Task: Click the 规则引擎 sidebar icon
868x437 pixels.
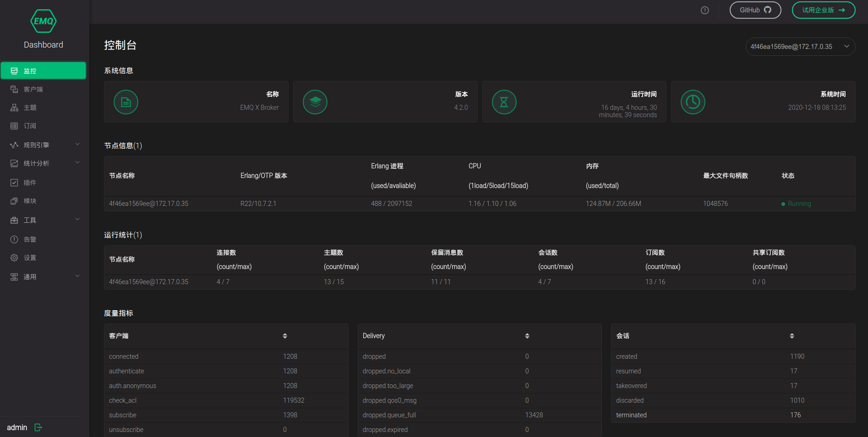Action: click(x=14, y=145)
